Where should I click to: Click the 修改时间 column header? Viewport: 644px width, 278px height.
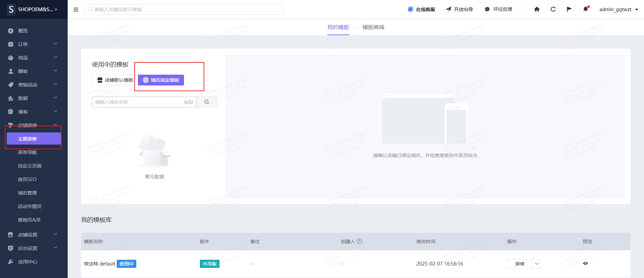426,242
